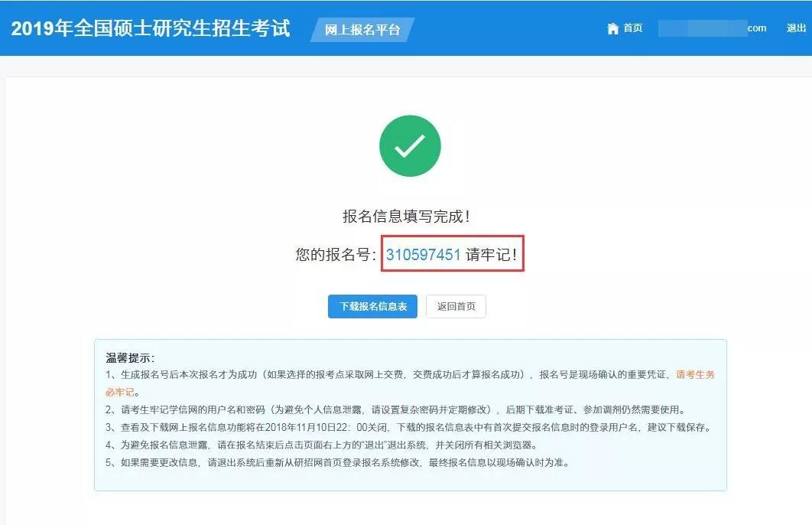
Task: Click the house icon beside 首页
Action: click(x=612, y=28)
